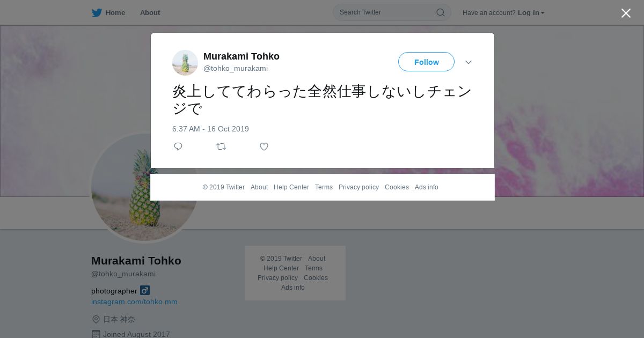Screen dimensions: 644x338
Task: Open the large pineapple profile photo
Action: 145,187
